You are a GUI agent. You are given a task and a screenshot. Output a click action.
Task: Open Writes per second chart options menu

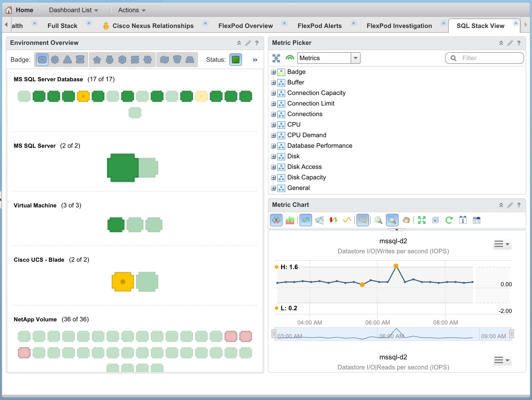(502, 244)
